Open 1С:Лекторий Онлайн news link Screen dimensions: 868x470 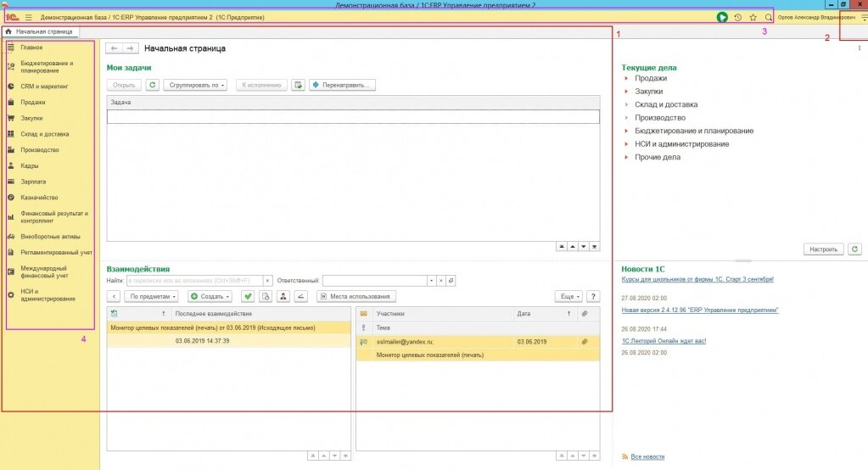click(x=664, y=342)
